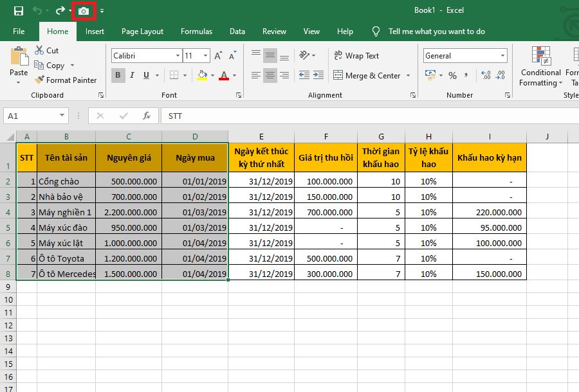This screenshot has height=392, width=579.
Task: Open the Page Layout tab
Action: 142,31
